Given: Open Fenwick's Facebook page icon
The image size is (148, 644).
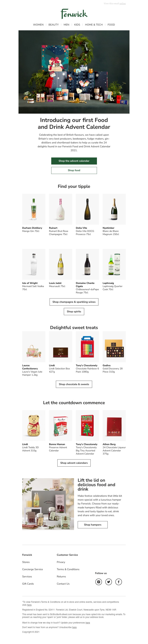Looking at the screenshot, I should tap(119, 582).
